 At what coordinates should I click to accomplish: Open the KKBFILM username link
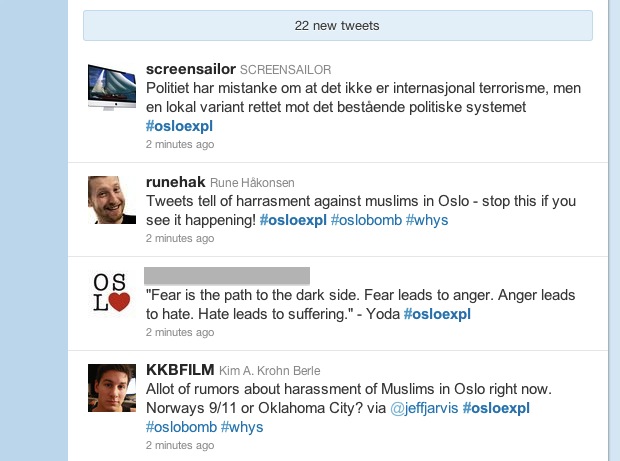pyautogui.click(x=180, y=370)
